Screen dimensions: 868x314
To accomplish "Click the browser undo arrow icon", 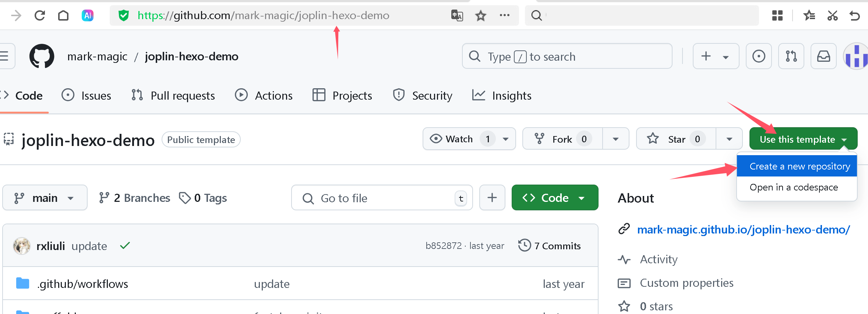I will pyautogui.click(x=855, y=15).
